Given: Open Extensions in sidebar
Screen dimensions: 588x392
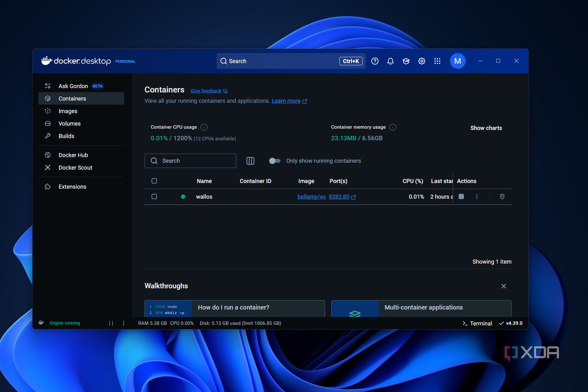Looking at the screenshot, I should click(x=81, y=187).
